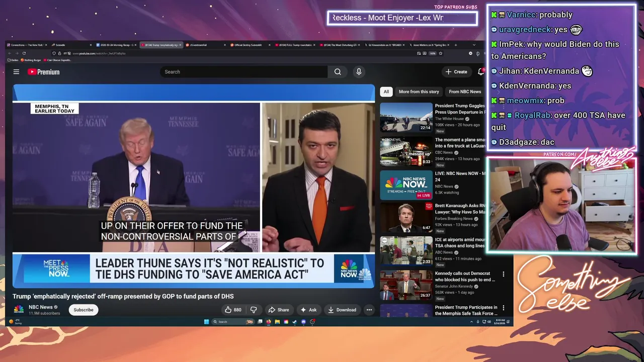The width and height of the screenshot is (644, 362).
Task: Switch to the Scrandle browser tab
Action: pyautogui.click(x=71, y=45)
